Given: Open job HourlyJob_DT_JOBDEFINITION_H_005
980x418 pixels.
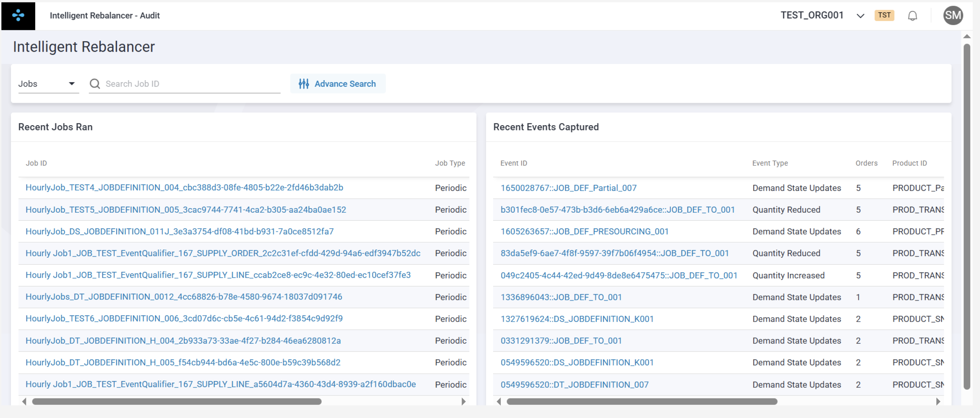Looking at the screenshot, I should [x=183, y=362].
